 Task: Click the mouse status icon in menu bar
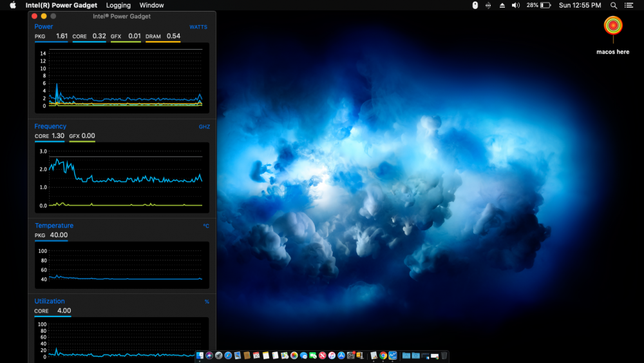[x=475, y=5]
